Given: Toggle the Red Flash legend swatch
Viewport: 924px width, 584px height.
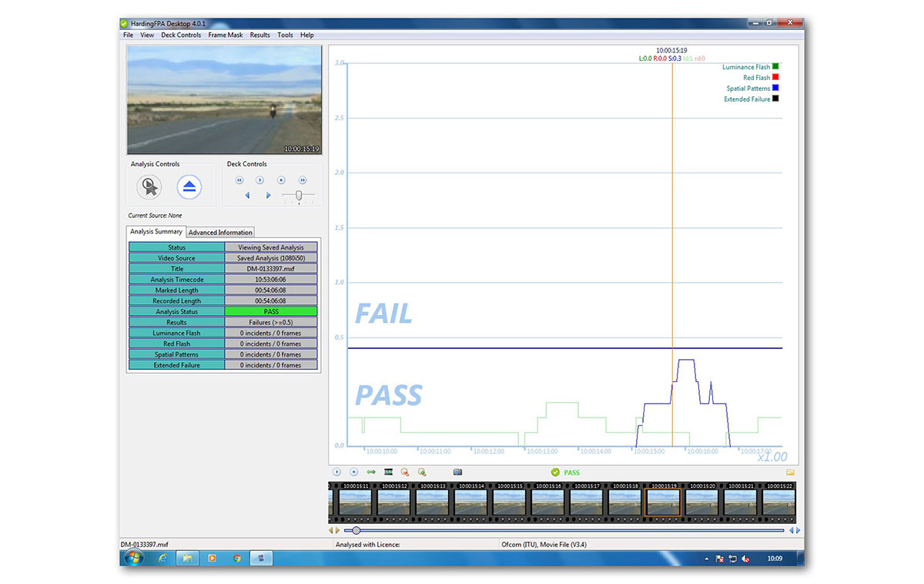Looking at the screenshot, I should 775,78.
